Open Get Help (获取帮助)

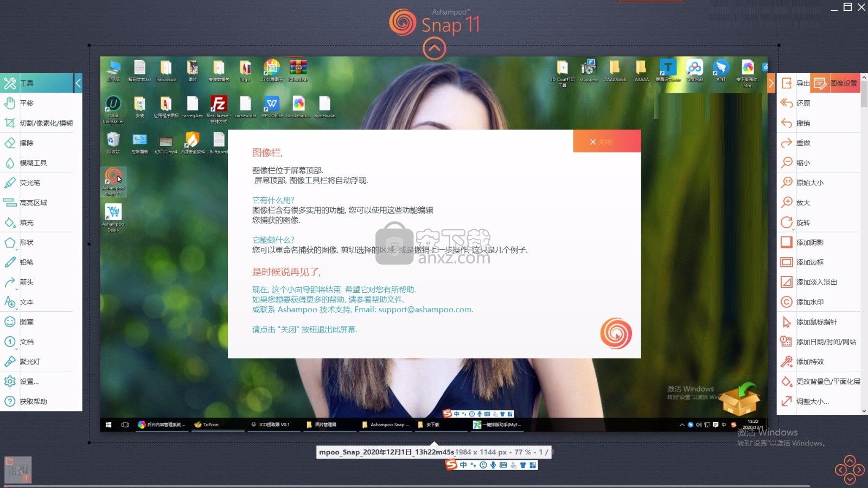(x=36, y=402)
